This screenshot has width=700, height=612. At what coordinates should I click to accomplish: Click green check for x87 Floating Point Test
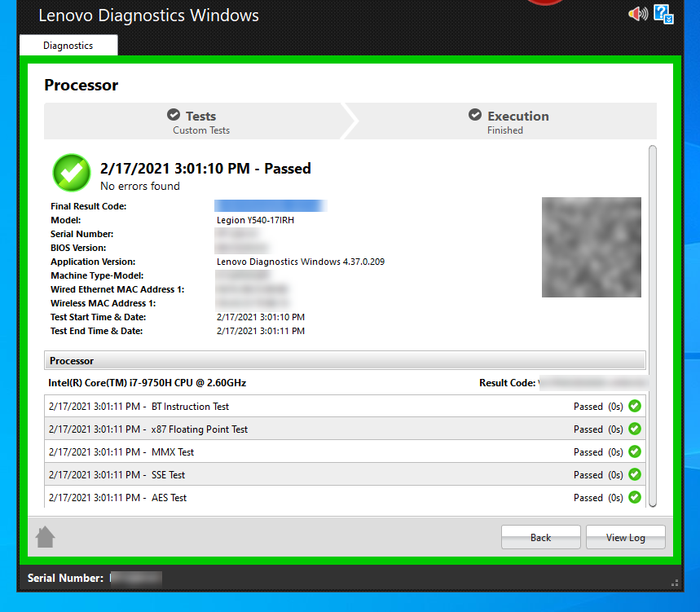(634, 429)
